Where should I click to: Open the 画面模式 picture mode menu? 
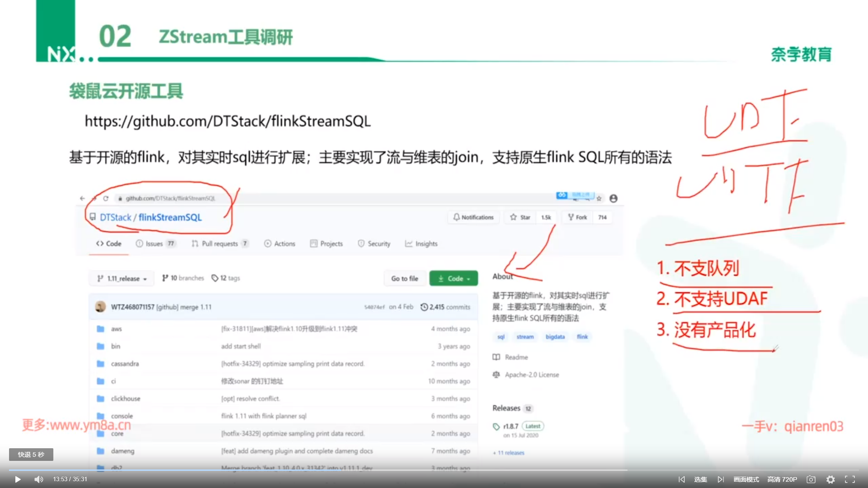[x=746, y=479]
